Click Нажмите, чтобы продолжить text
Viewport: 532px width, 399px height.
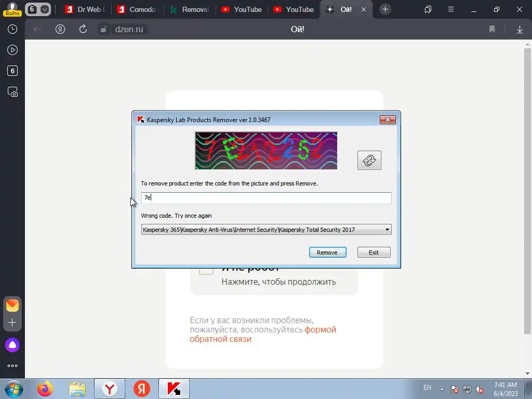tap(278, 282)
